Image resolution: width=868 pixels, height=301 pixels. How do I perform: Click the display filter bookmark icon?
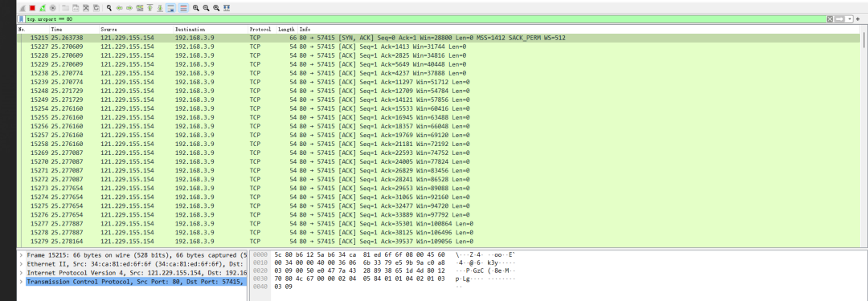point(21,18)
